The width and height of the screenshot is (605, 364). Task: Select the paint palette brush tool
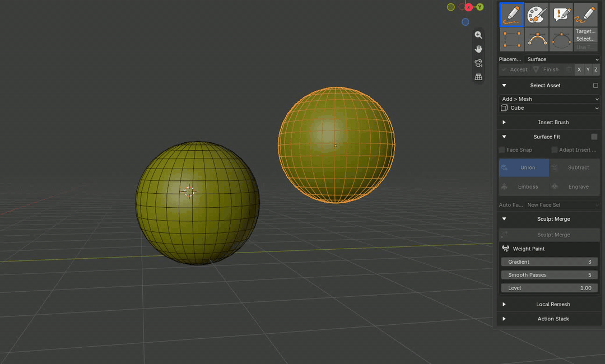536,15
